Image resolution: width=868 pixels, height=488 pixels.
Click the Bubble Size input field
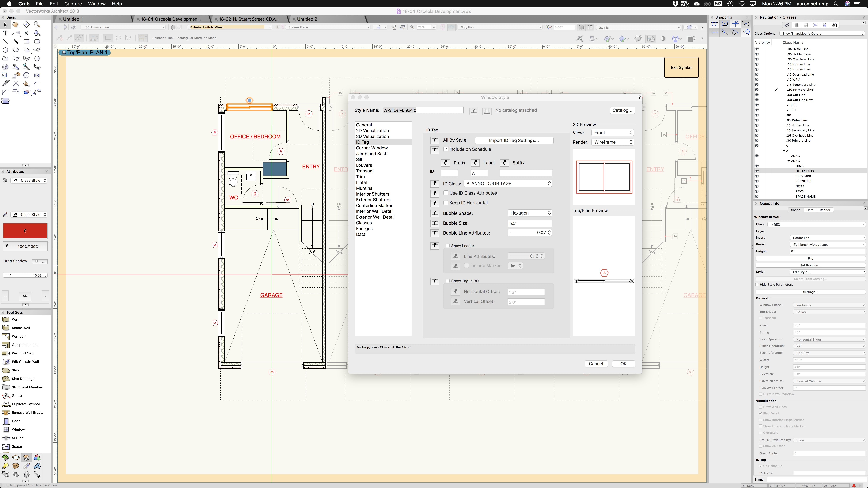click(x=529, y=224)
